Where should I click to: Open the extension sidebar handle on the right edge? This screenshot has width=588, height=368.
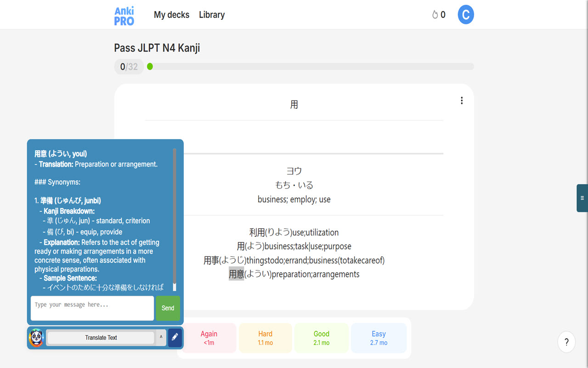582,198
